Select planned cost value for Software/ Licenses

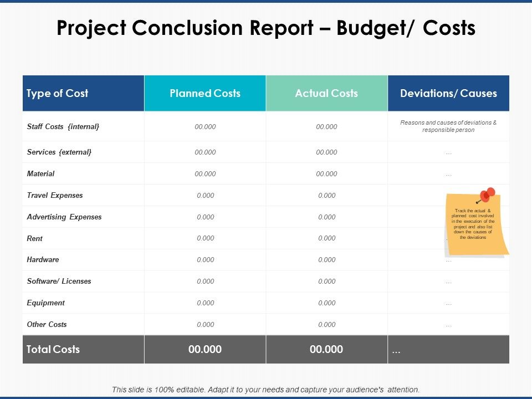(x=206, y=282)
